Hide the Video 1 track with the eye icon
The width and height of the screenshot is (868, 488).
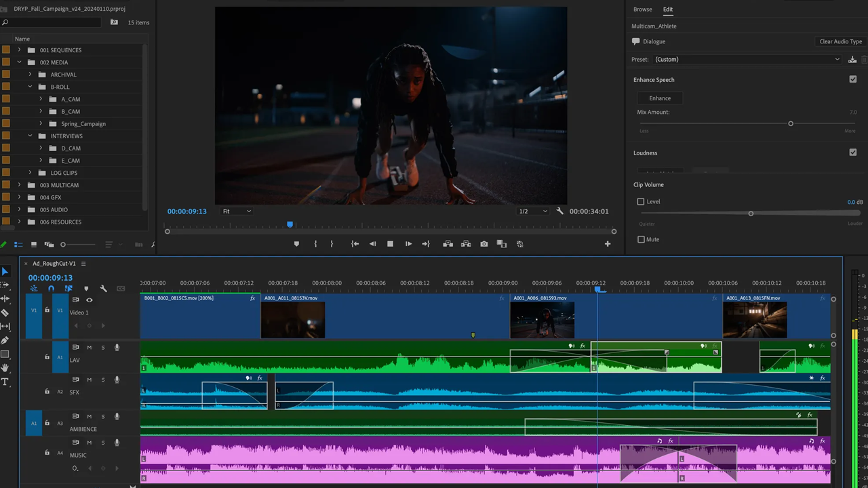click(89, 300)
